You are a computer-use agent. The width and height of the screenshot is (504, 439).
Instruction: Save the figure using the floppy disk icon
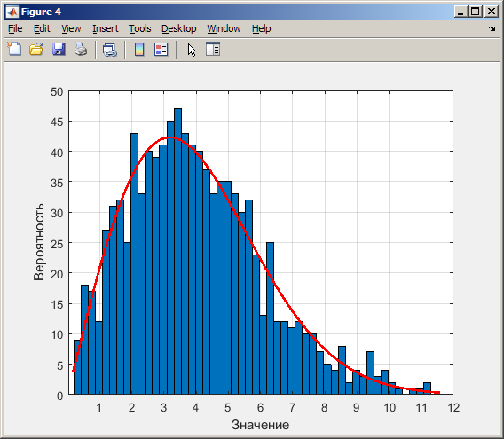[59, 50]
